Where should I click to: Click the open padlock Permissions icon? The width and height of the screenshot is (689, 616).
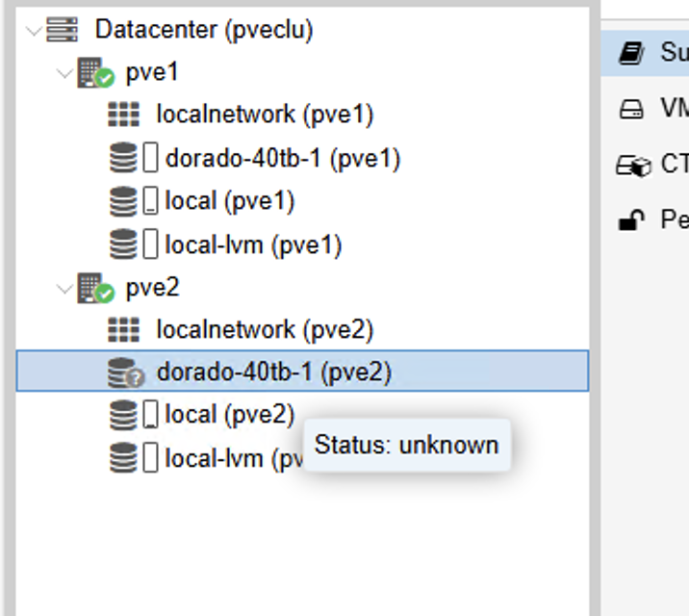pyautogui.click(x=631, y=219)
